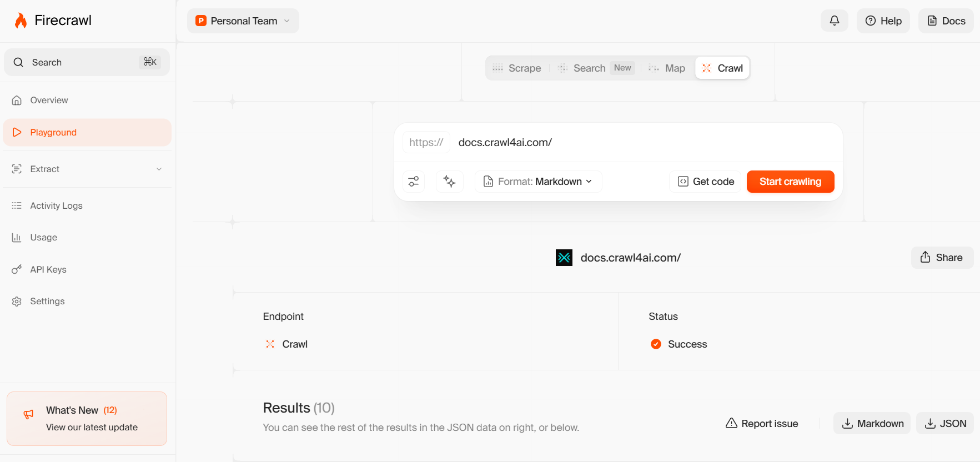Switch to the Scrape tab
The image size is (980, 462).
pyautogui.click(x=517, y=68)
